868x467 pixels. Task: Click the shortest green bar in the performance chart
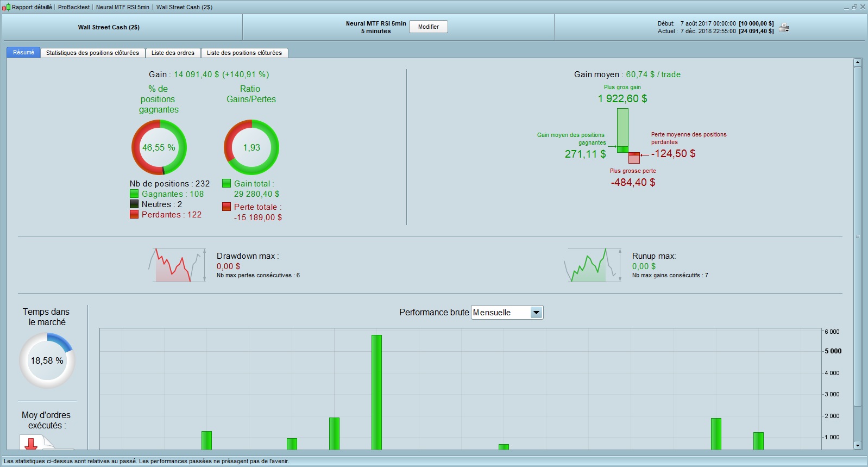click(504, 447)
